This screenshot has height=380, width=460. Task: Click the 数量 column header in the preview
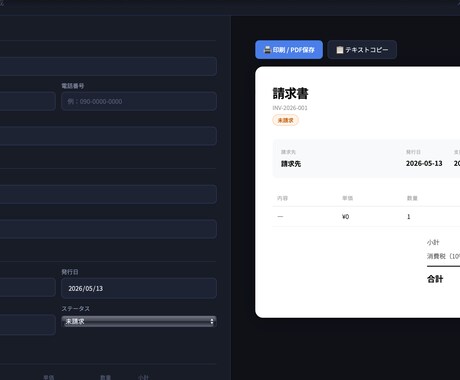click(x=412, y=198)
